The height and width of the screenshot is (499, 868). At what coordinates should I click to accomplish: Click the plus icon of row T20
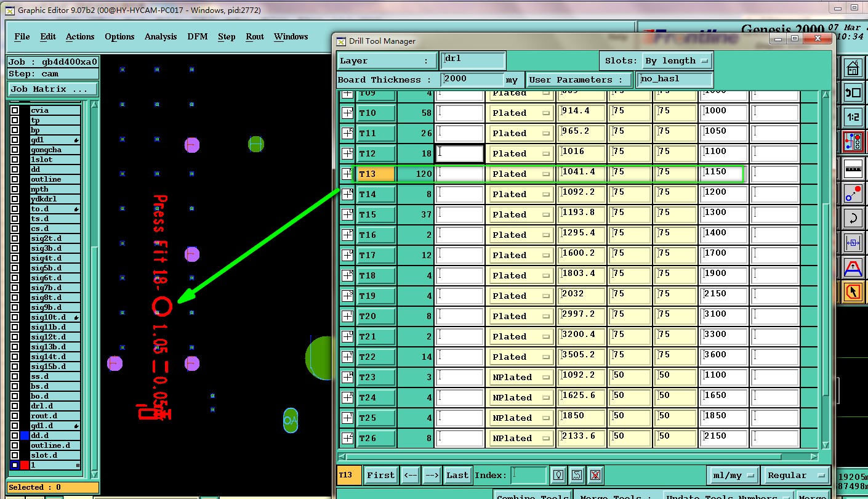point(347,316)
